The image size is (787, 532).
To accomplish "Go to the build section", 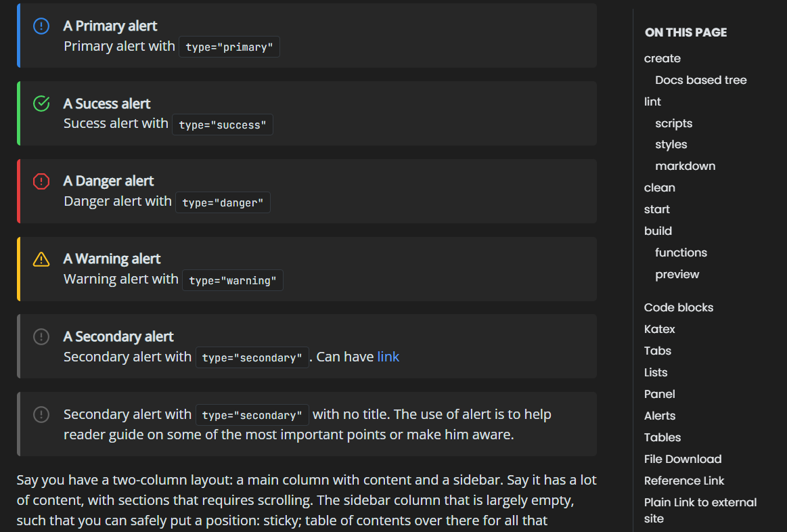I will pyautogui.click(x=658, y=231).
